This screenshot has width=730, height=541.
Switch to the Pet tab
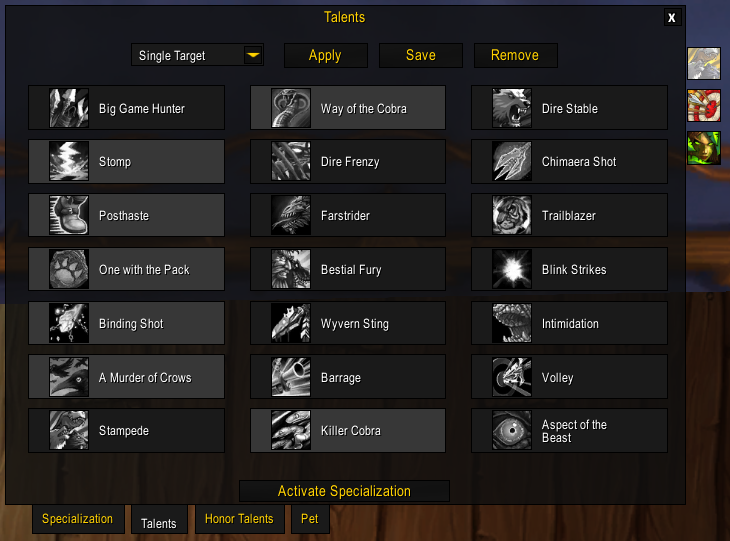click(x=309, y=520)
